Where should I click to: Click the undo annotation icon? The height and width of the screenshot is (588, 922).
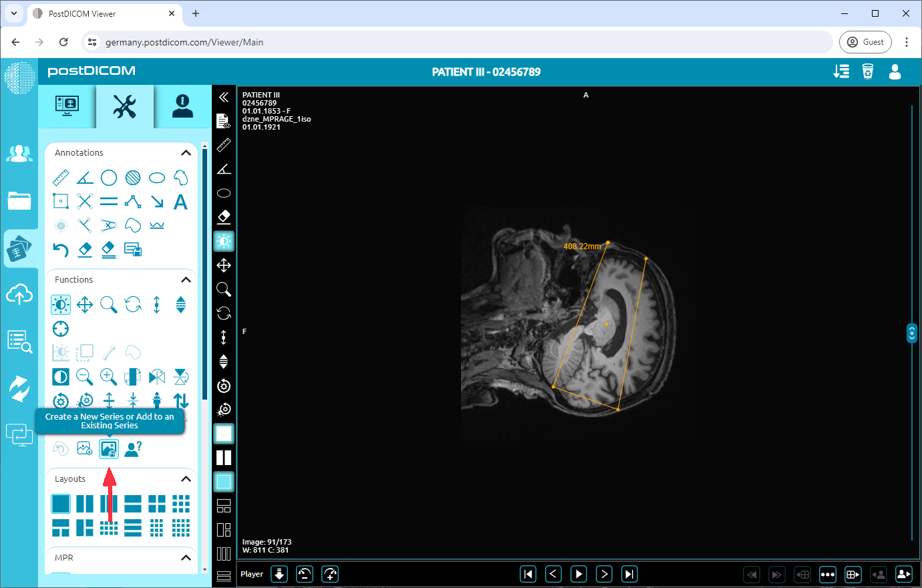pos(61,250)
